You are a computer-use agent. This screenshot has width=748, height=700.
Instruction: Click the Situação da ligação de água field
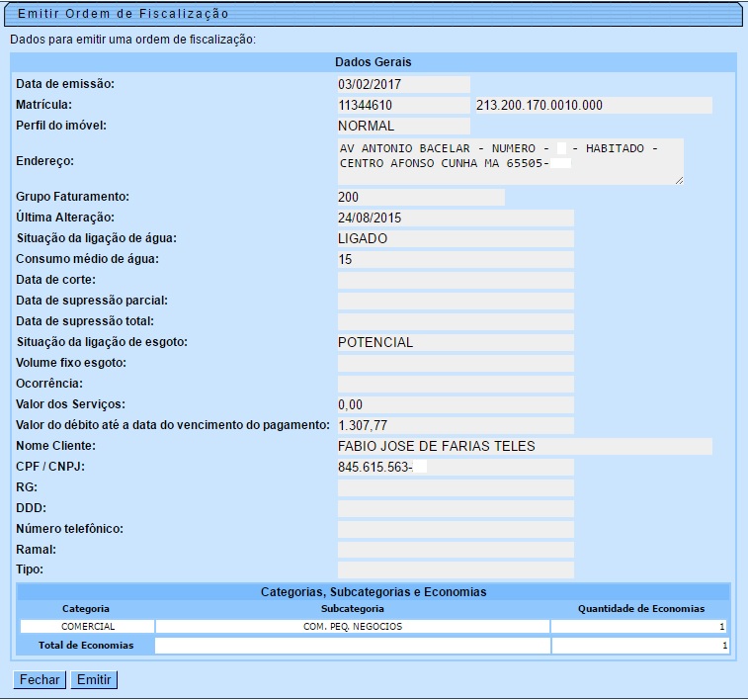pos(455,238)
